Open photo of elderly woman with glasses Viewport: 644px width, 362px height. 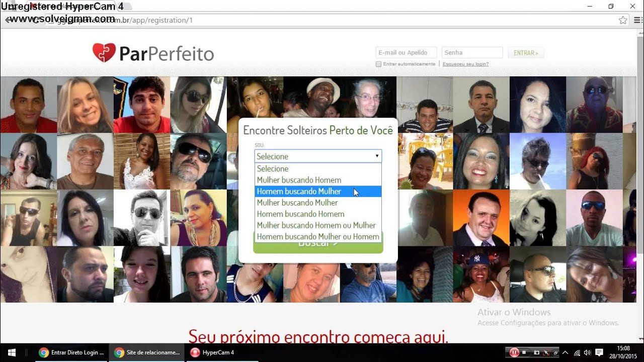coord(368,97)
